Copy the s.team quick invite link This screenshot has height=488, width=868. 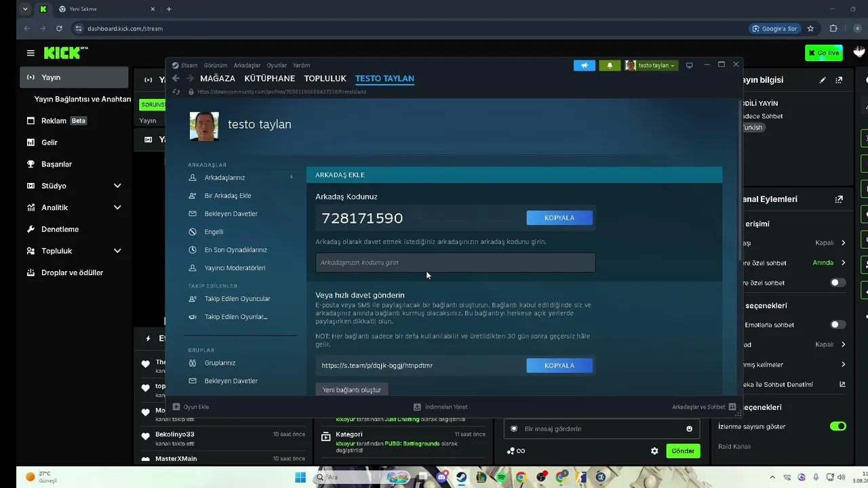click(559, 365)
